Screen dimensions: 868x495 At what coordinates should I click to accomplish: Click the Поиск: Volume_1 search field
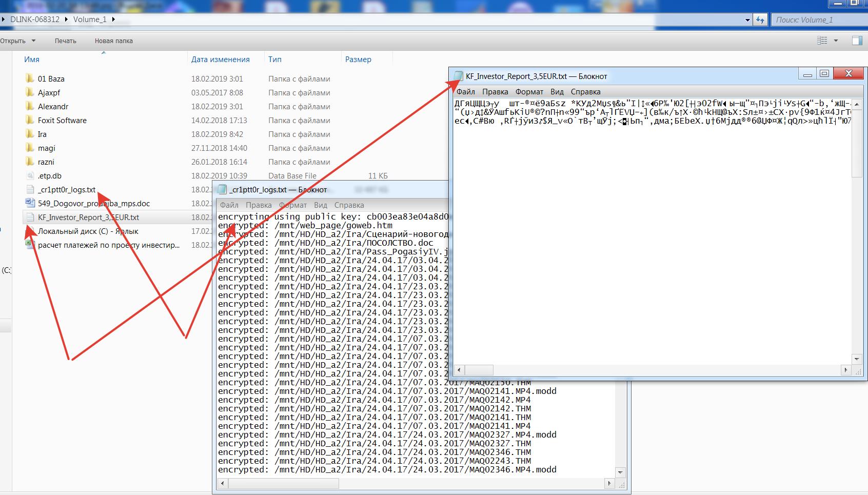click(818, 19)
